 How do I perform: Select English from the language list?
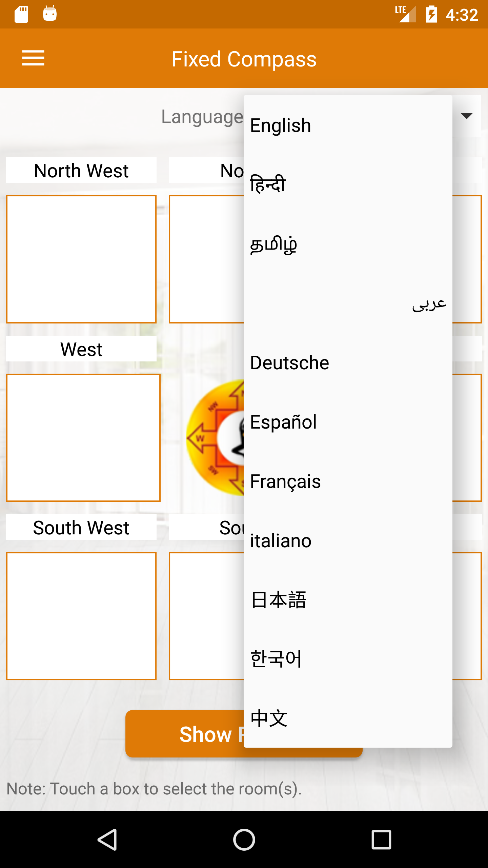348,125
